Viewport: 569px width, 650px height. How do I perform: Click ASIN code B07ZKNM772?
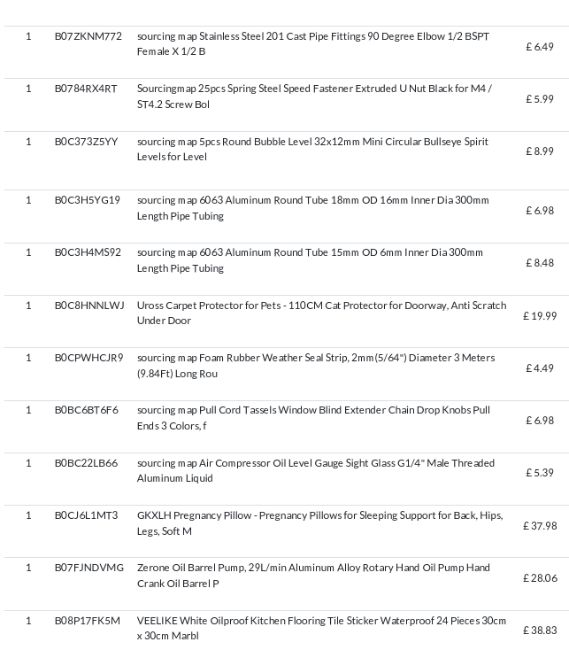pos(88,36)
